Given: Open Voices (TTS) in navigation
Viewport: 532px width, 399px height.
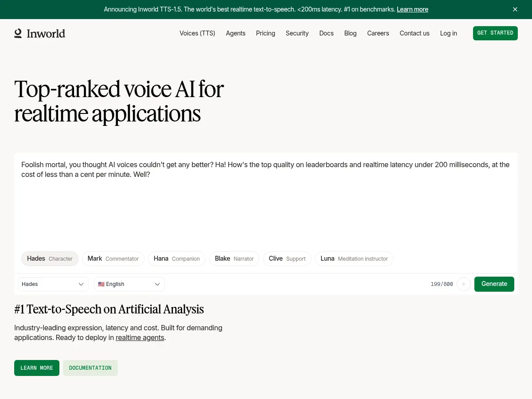Looking at the screenshot, I should coord(197,33).
